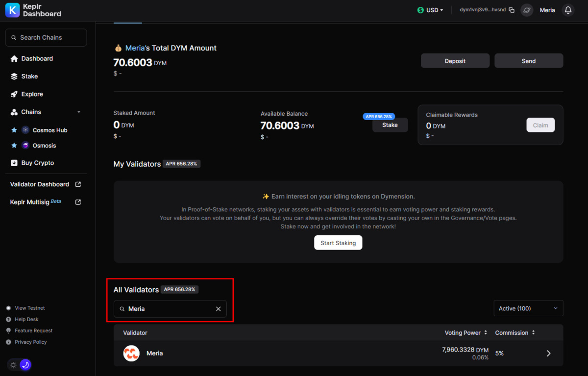Sort validators by Voting Power
The image size is (588, 376).
[466, 333]
